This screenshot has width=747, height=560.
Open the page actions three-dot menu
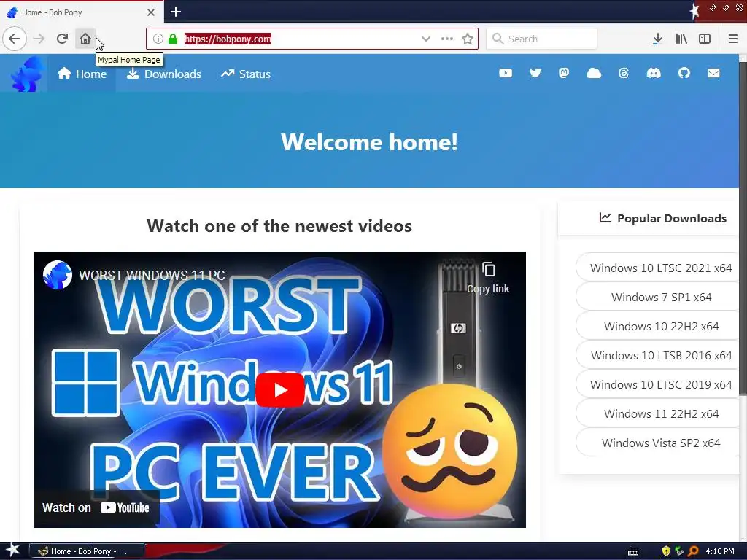point(447,39)
